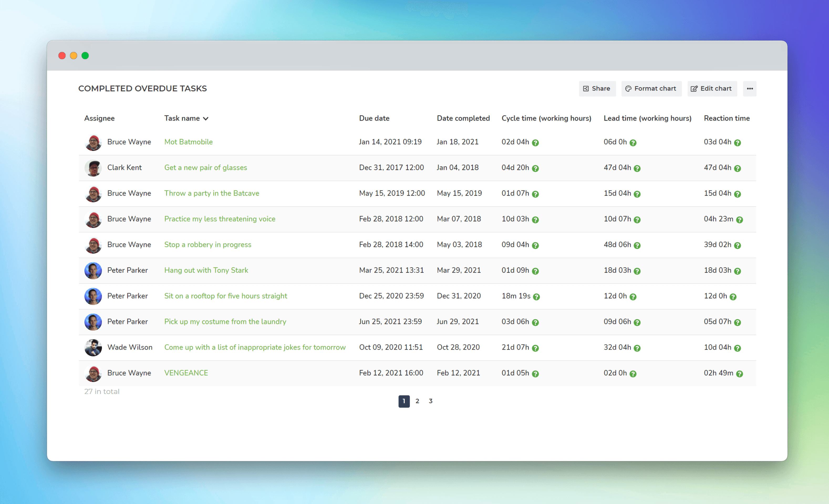Click help icon beside reaction time 39d 02h

[737, 245]
